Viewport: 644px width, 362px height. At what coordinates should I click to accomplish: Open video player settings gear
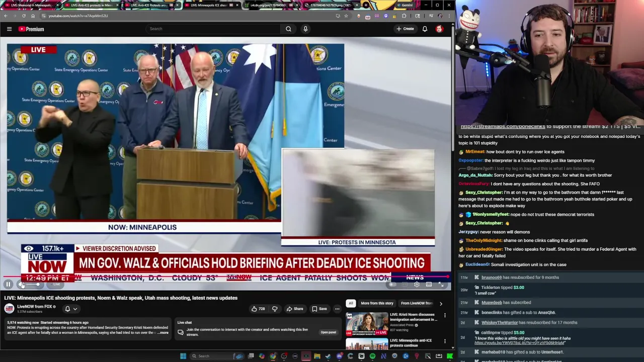[417, 285]
